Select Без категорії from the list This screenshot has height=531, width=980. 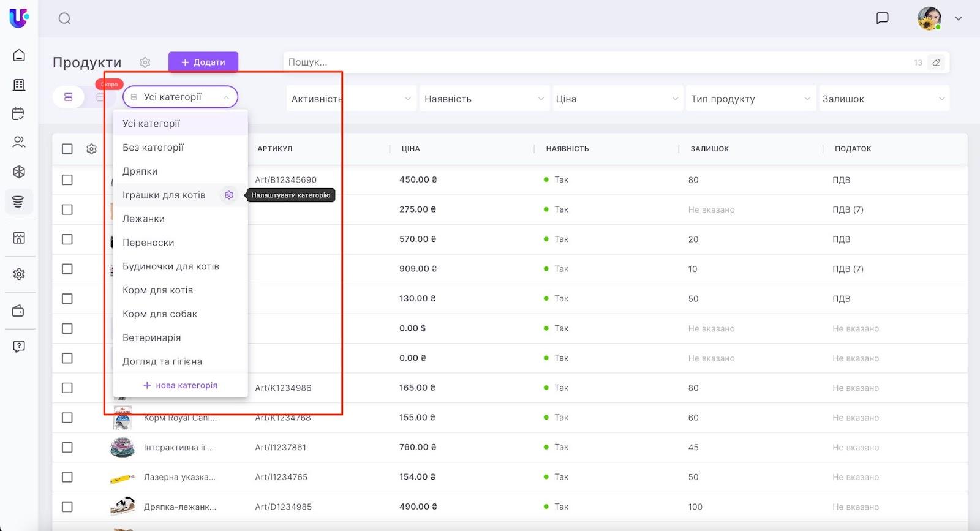(x=153, y=148)
